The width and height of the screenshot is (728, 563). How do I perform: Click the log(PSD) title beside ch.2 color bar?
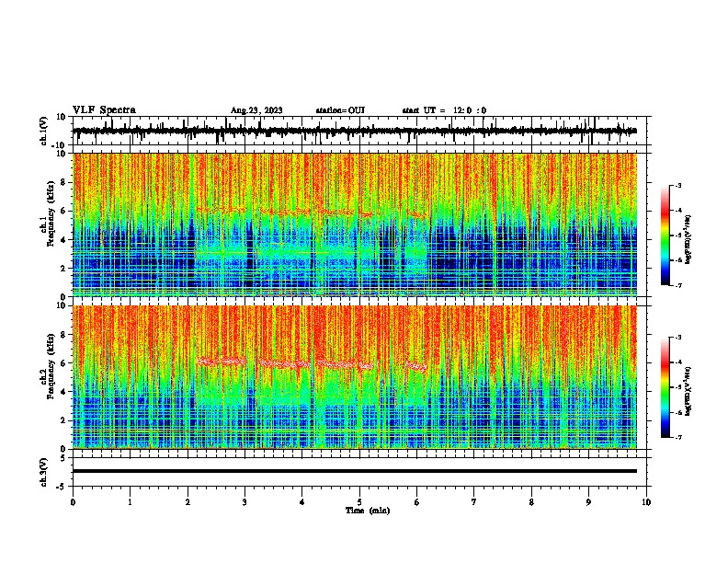688,391
